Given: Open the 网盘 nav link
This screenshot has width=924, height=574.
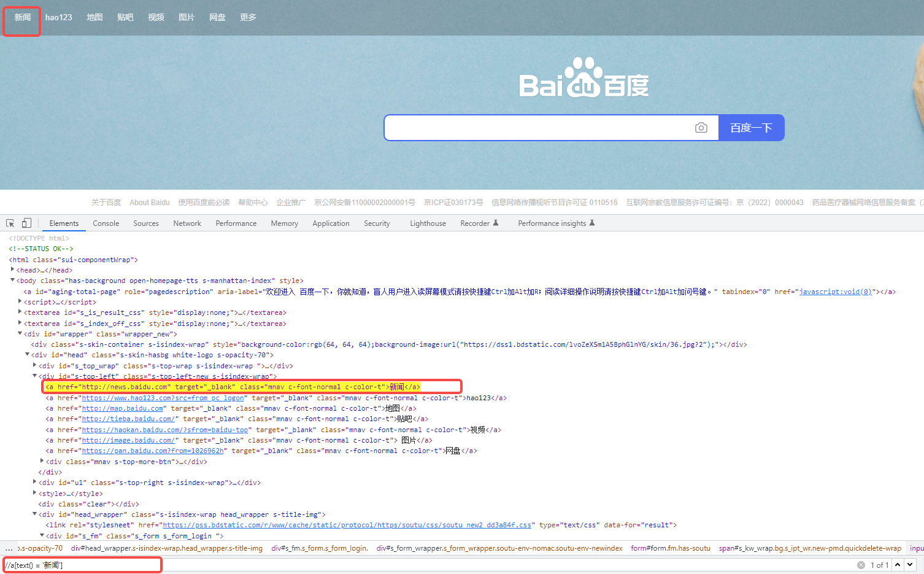Looking at the screenshot, I should 217,17.
